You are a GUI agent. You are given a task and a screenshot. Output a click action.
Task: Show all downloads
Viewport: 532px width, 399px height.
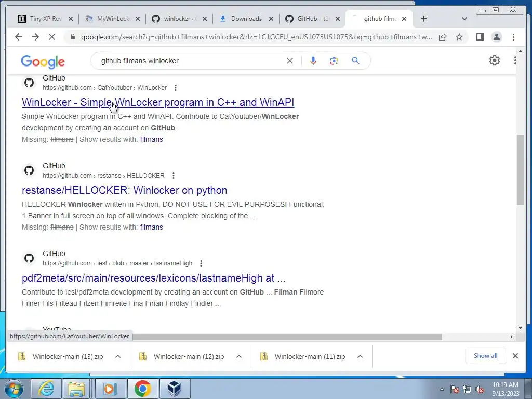(486, 356)
